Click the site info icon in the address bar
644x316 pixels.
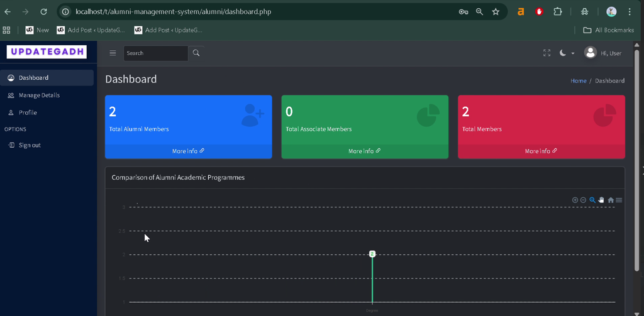tap(65, 12)
